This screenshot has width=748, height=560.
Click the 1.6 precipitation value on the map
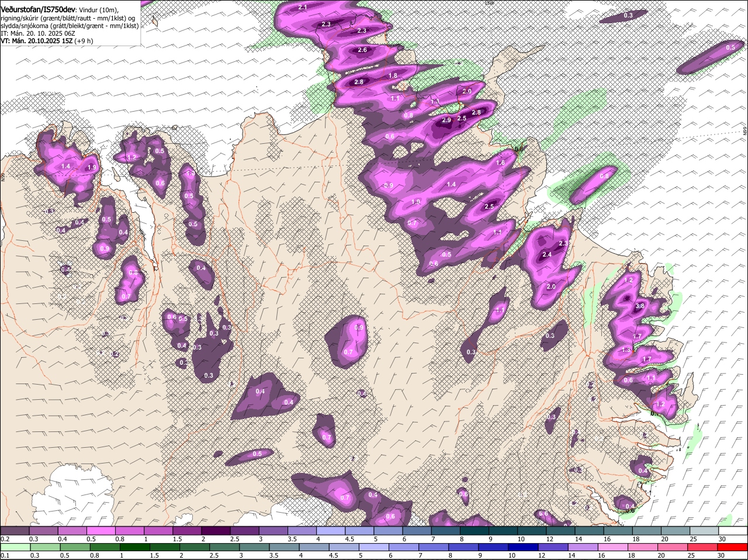(x=500, y=163)
